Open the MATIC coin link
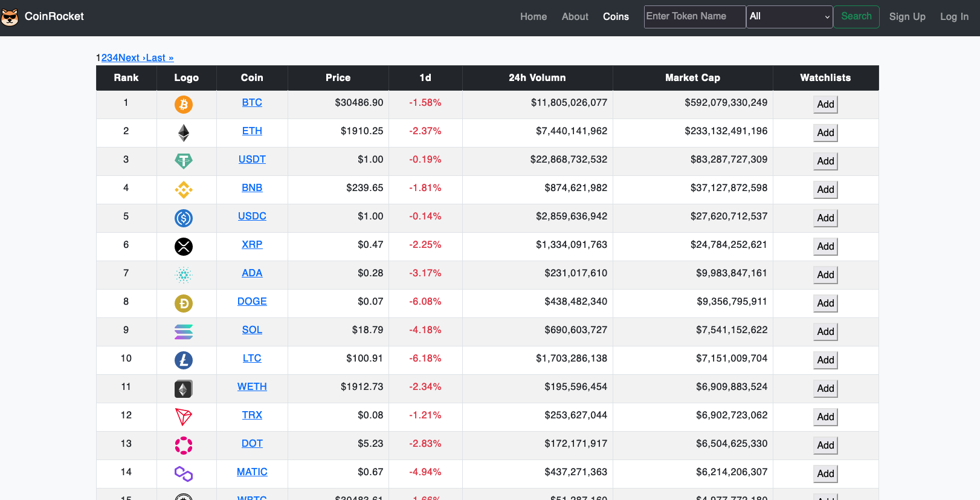980x500 pixels. click(x=252, y=472)
